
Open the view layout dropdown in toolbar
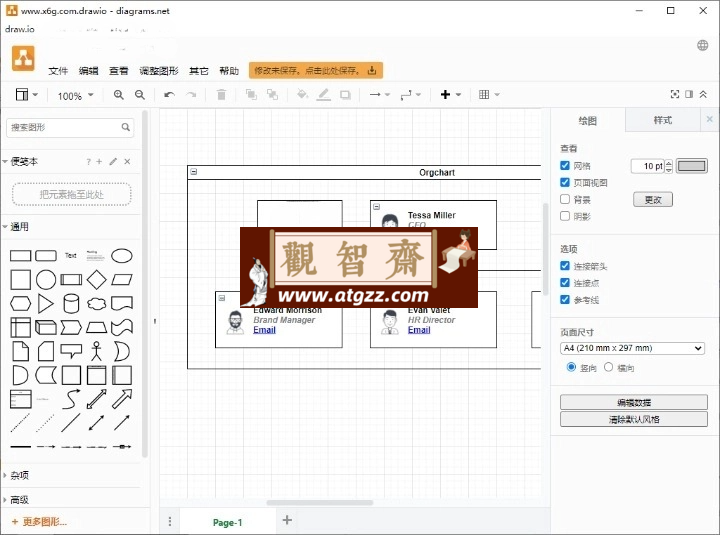click(x=27, y=95)
